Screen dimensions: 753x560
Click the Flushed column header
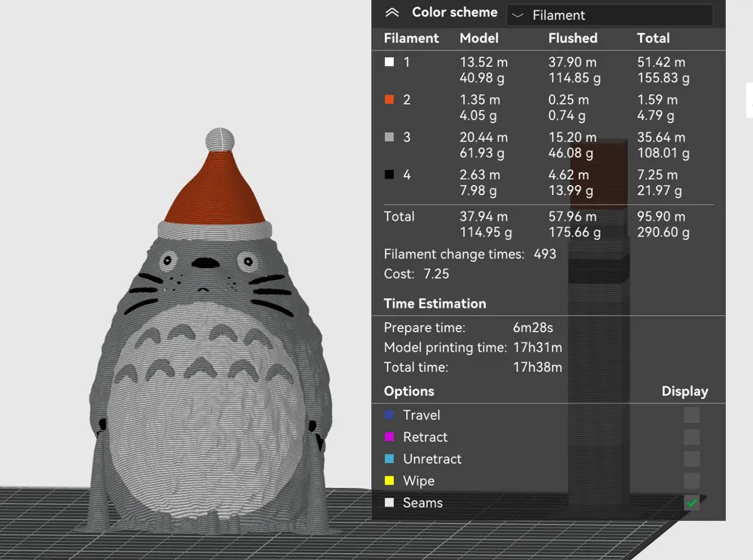coord(573,38)
